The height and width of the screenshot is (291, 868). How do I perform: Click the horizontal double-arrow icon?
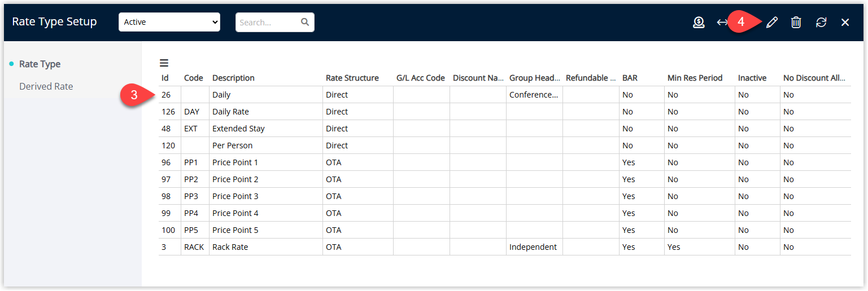pos(722,23)
